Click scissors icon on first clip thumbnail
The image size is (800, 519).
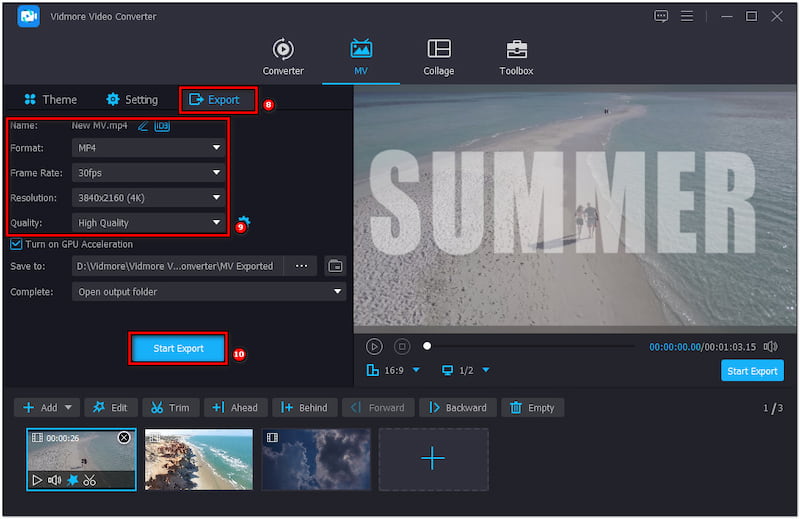pos(90,480)
